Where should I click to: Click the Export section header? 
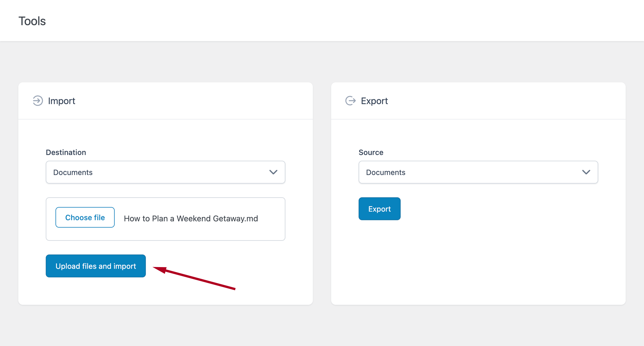tap(375, 101)
